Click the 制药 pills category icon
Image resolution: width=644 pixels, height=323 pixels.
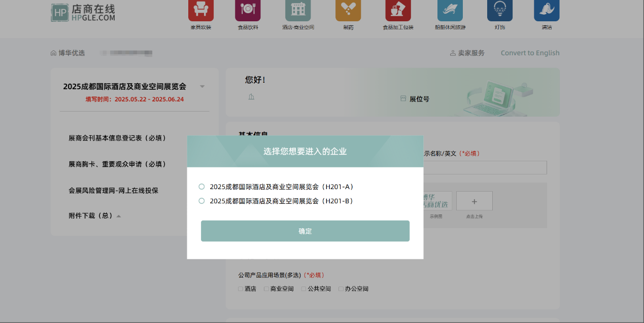(348, 10)
